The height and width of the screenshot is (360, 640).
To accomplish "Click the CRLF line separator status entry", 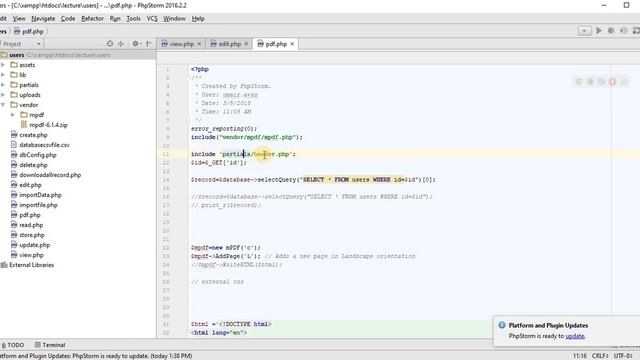I will point(600,356).
